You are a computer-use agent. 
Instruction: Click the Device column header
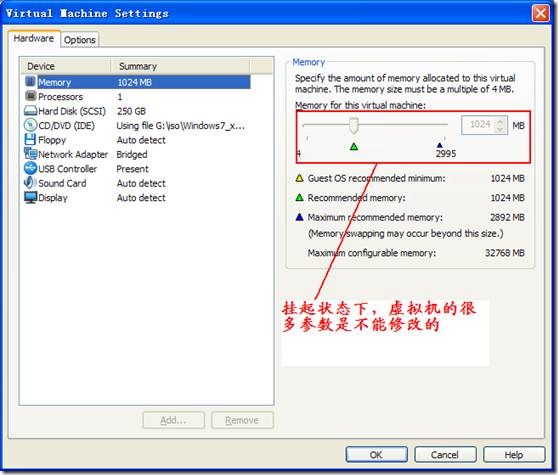(x=66, y=67)
